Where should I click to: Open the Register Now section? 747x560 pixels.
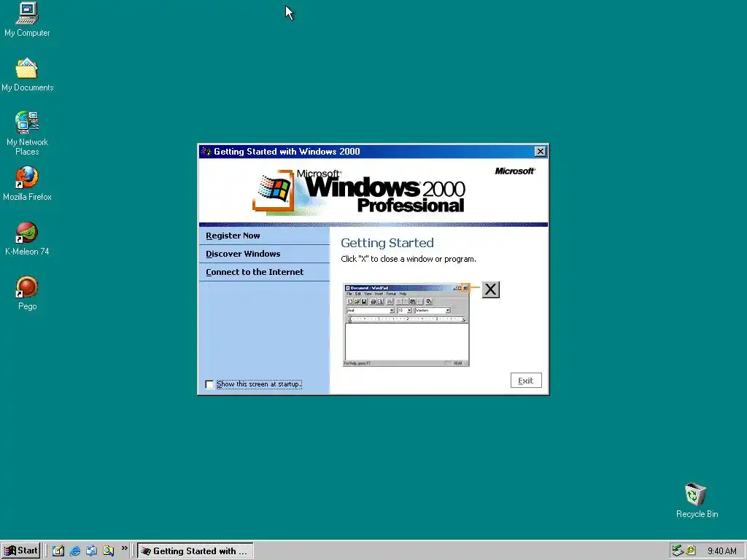264,236
